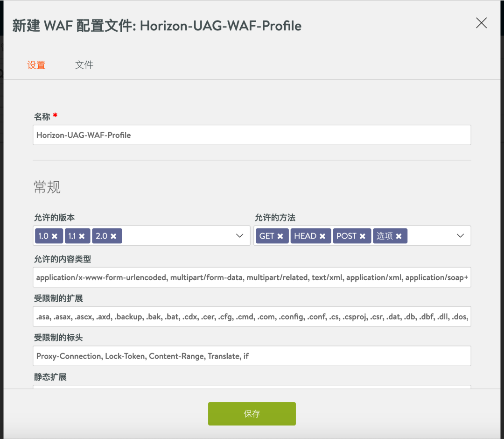Click the 常规 section heading

(x=47, y=187)
